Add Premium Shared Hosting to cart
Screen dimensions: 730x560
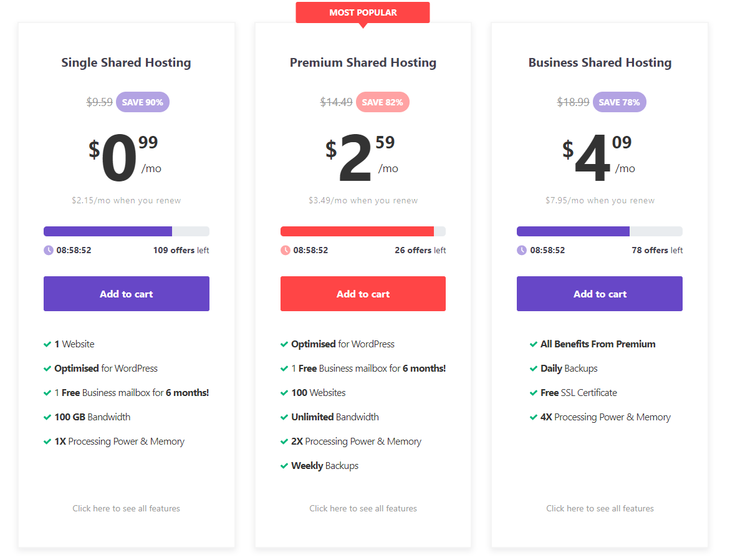click(363, 294)
